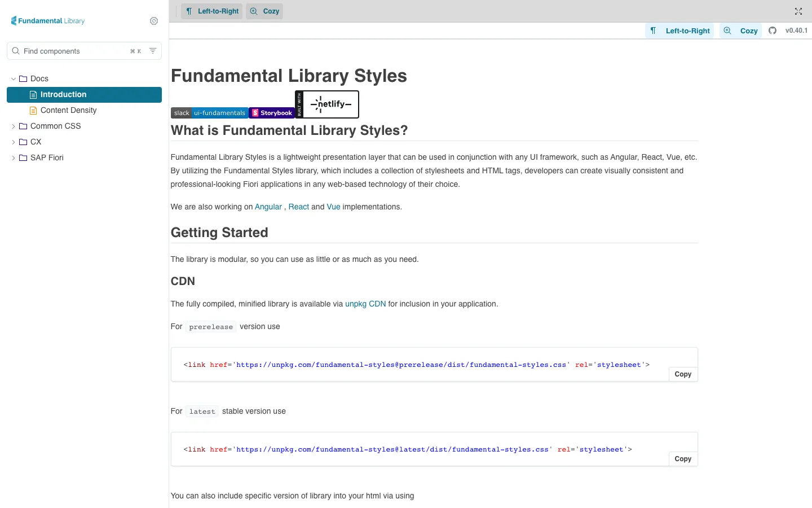Click the Built with Netlify badge
This screenshot has width=812, height=508.
(327, 104)
